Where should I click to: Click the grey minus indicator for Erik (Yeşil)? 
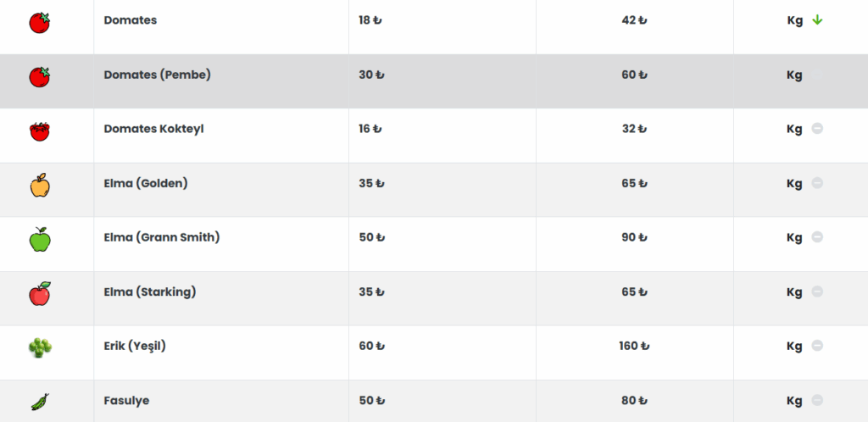817,346
